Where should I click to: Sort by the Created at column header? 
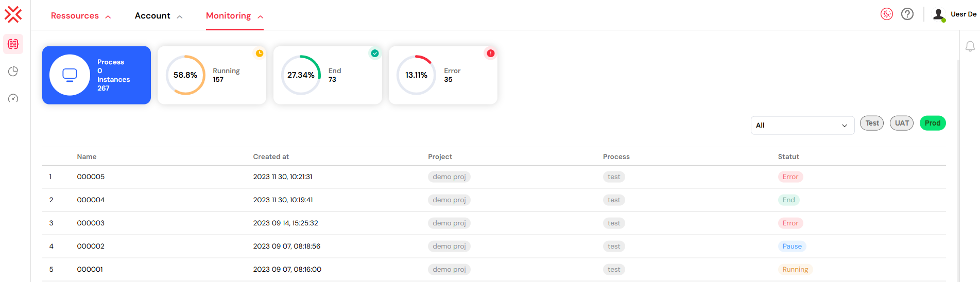click(271, 156)
